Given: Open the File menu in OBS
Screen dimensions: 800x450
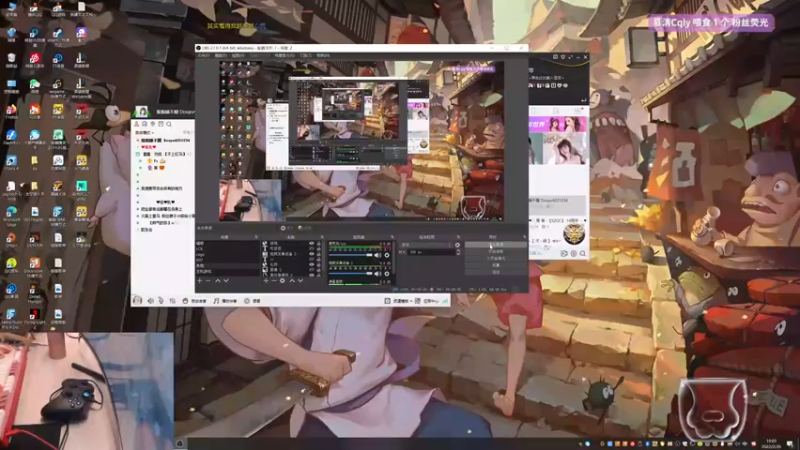Looking at the screenshot, I should point(204,55).
